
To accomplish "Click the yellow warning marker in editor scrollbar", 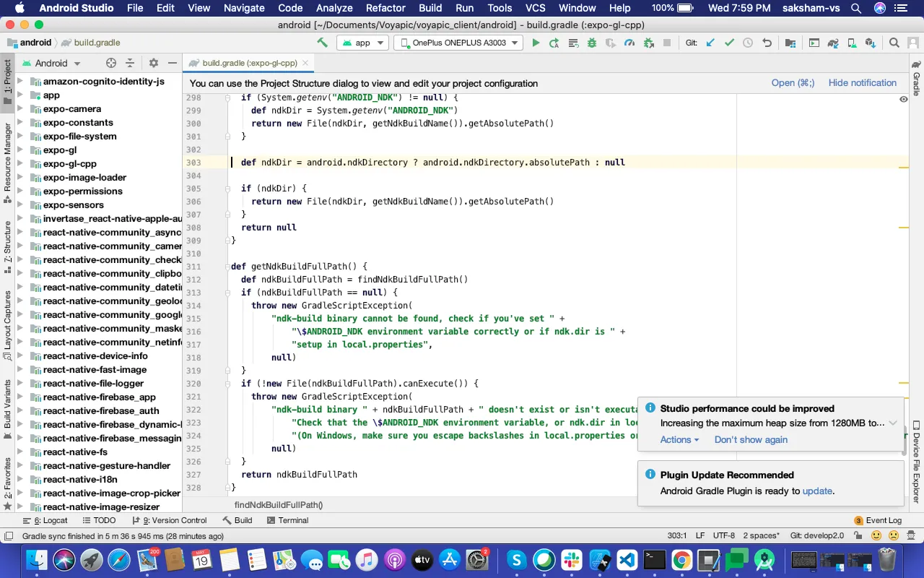I will coord(903,168).
